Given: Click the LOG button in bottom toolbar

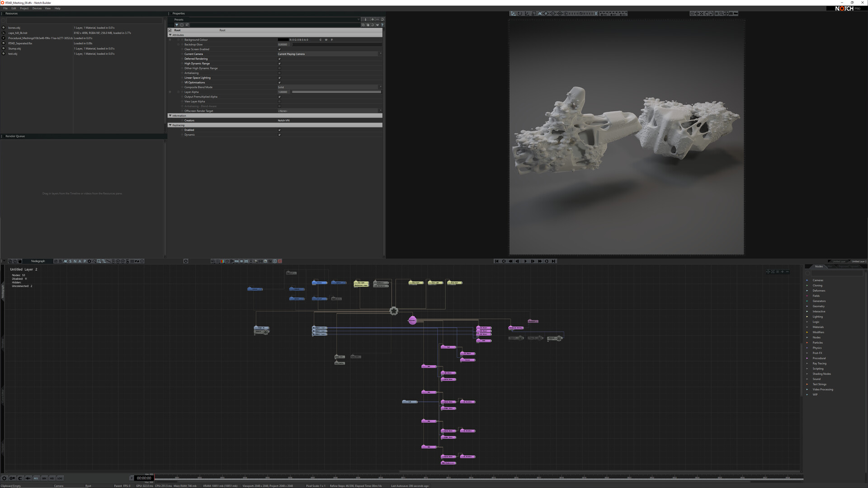Looking at the screenshot, I should [60, 478].
